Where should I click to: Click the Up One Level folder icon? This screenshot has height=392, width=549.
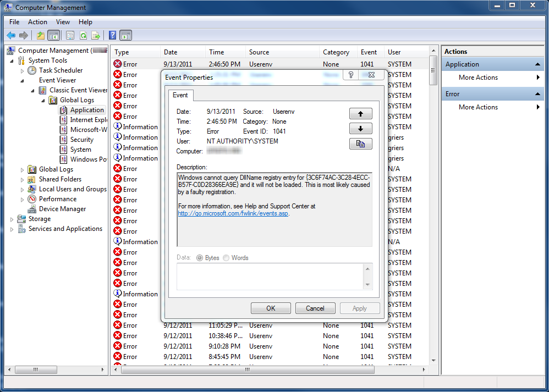coord(40,36)
